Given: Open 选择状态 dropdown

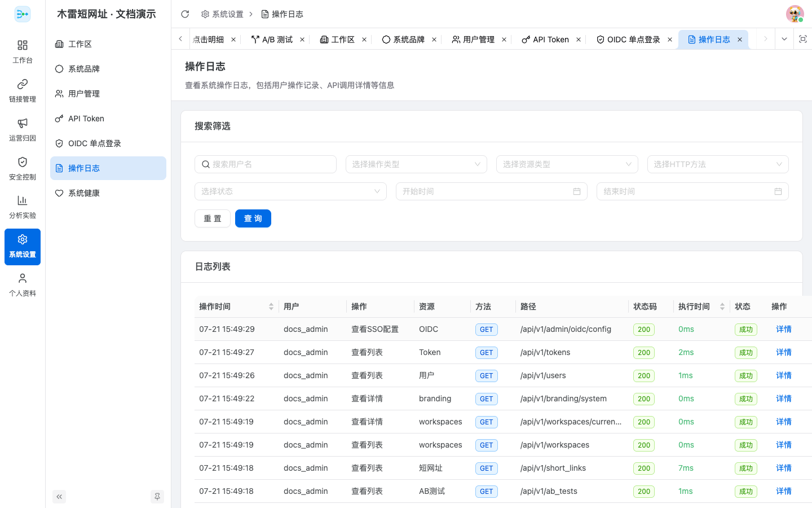Looking at the screenshot, I should [290, 191].
